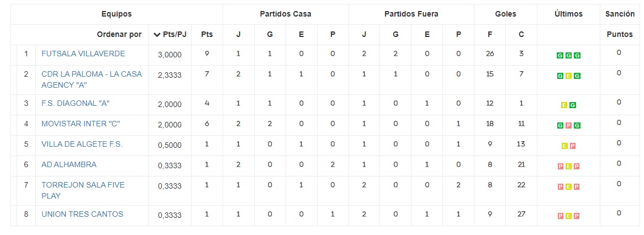Screen dimensions: 644x235
Task: Click the yellow E badge in CDR LA PALOMA row
Action: [x=568, y=76]
